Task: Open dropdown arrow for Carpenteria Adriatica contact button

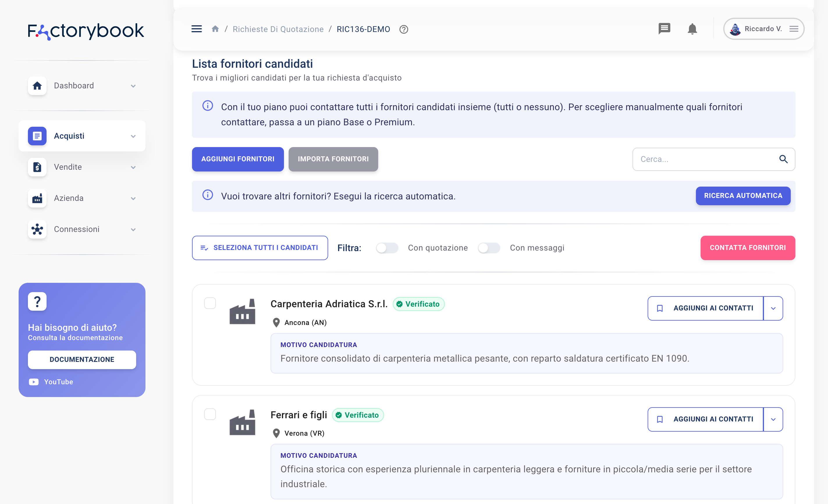Action: click(773, 308)
